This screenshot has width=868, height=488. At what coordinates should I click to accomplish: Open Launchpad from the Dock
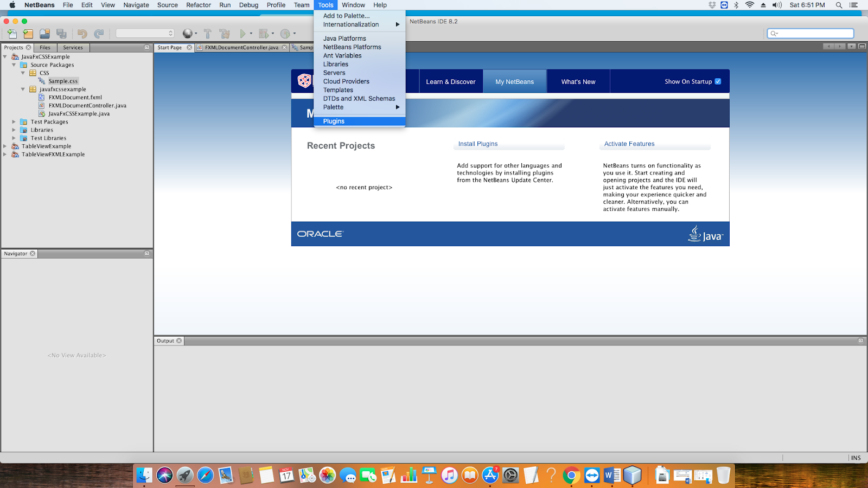[185, 476]
